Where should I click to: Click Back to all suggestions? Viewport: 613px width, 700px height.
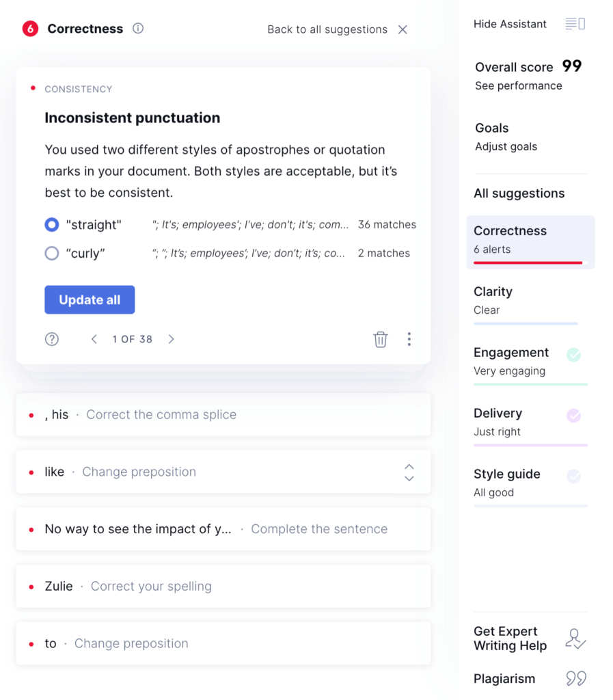(x=327, y=29)
